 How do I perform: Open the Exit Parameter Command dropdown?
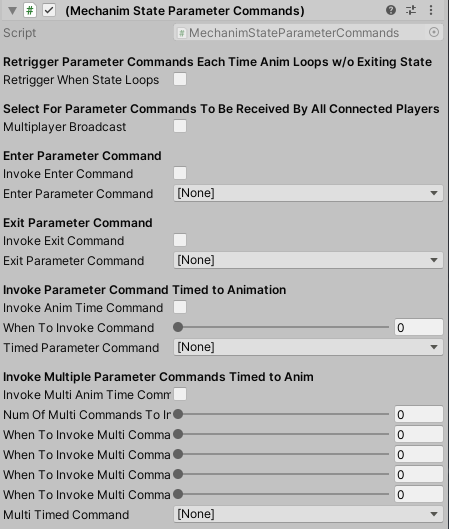[x=308, y=260]
